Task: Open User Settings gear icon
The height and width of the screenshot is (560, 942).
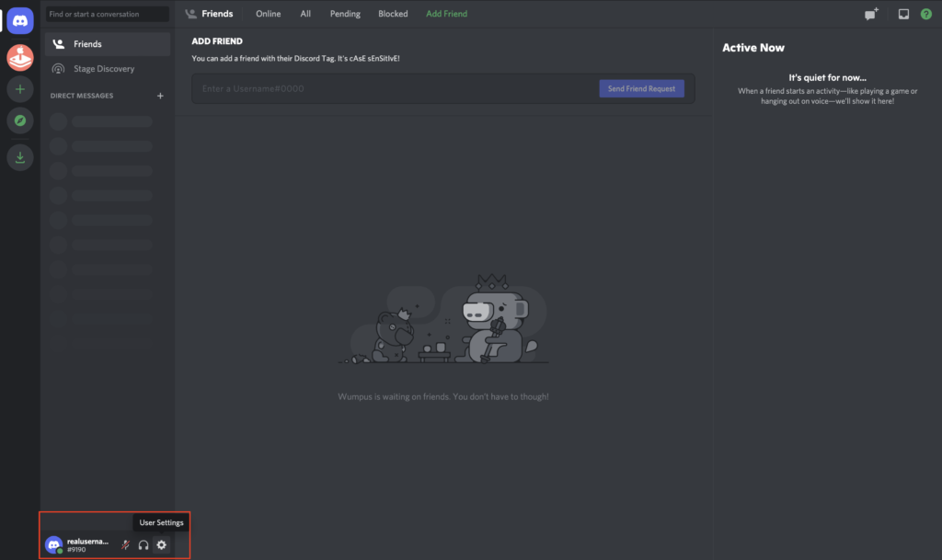Action: click(162, 545)
